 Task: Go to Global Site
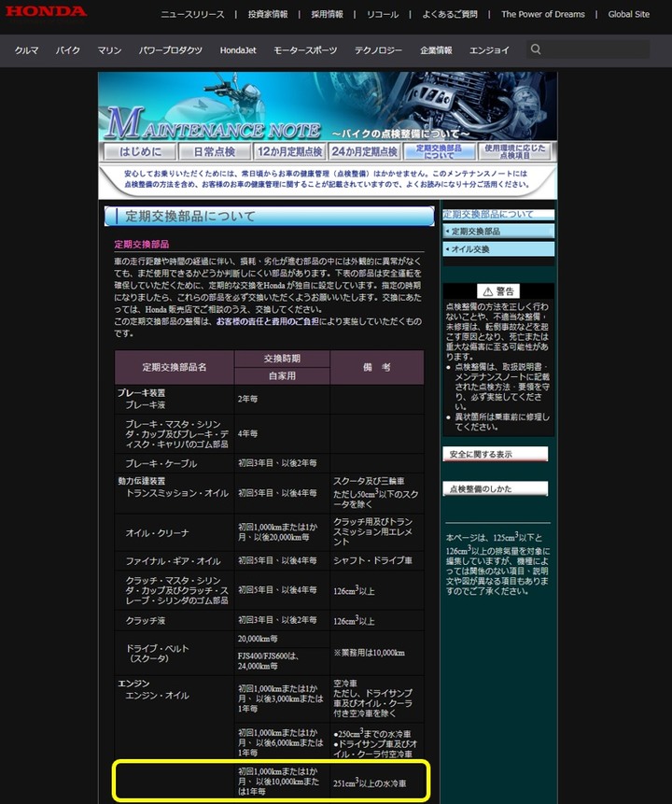coord(628,14)
